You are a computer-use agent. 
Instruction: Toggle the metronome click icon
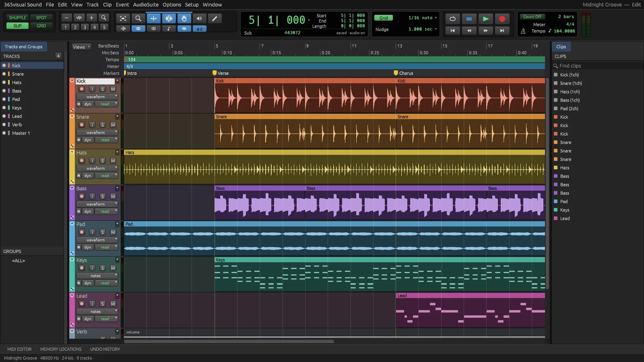[x=523, y=31]
